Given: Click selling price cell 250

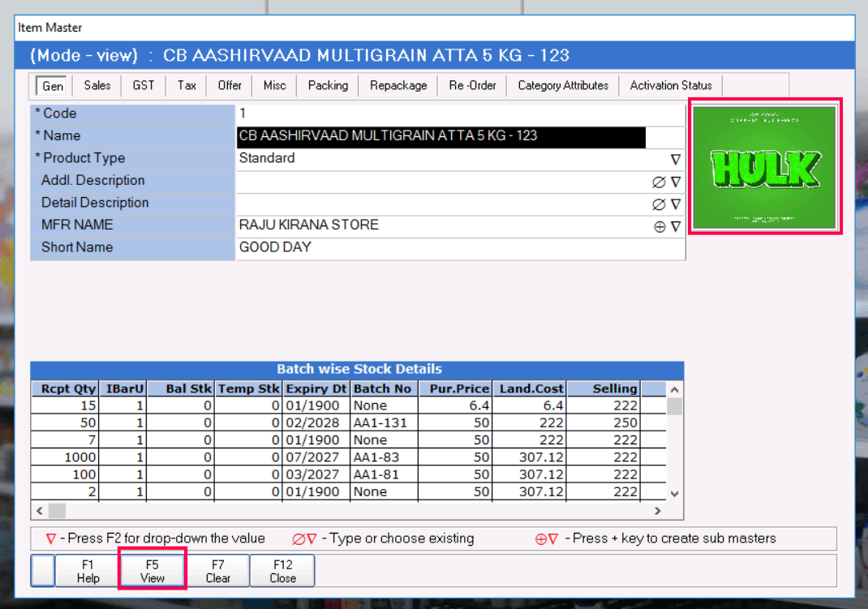Looking at the screenshot, I should coord(604,422).
